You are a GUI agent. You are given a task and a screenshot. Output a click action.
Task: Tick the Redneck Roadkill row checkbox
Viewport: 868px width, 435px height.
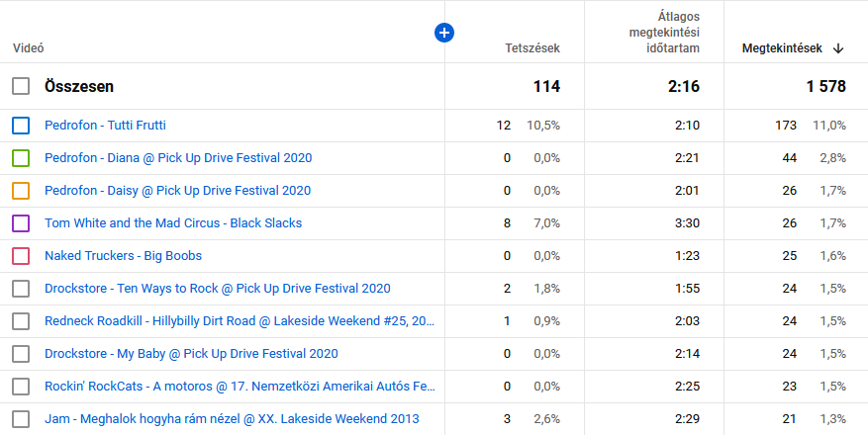pos(21,321)
